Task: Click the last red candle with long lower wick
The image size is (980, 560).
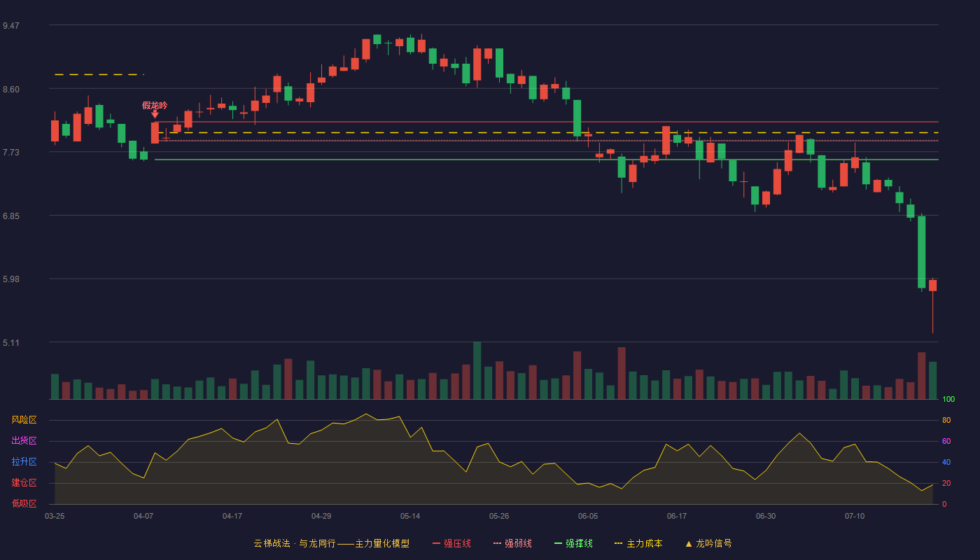Action: tap(932, 286)
